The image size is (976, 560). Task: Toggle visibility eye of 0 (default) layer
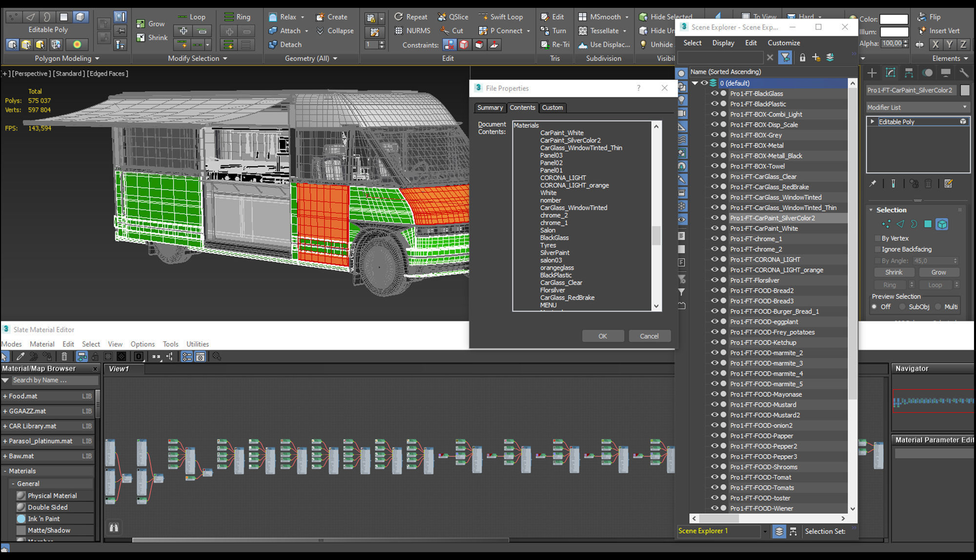coord(704,83)
